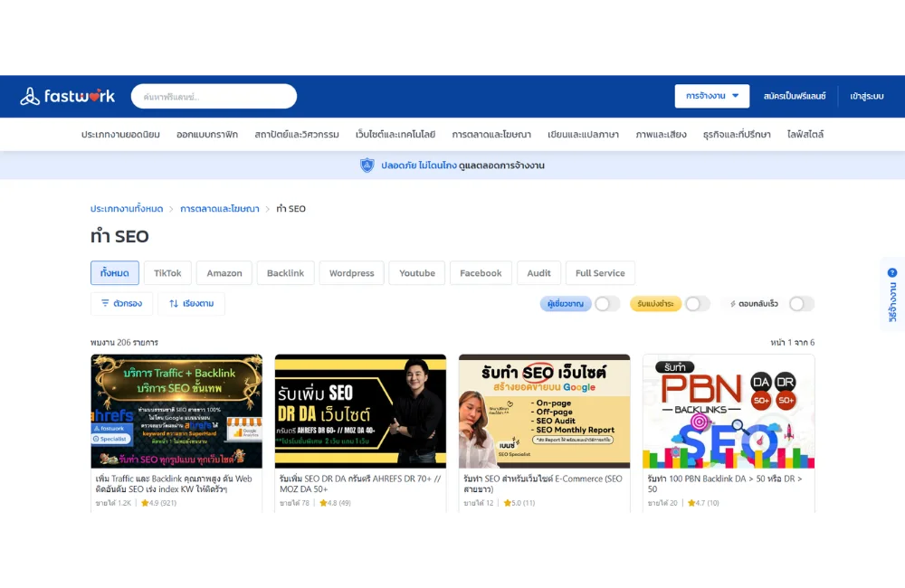Click the lightning icon beside ตอบกลับเร็ว
Screen dimensions: 905x588
click(x=733, y=304)
